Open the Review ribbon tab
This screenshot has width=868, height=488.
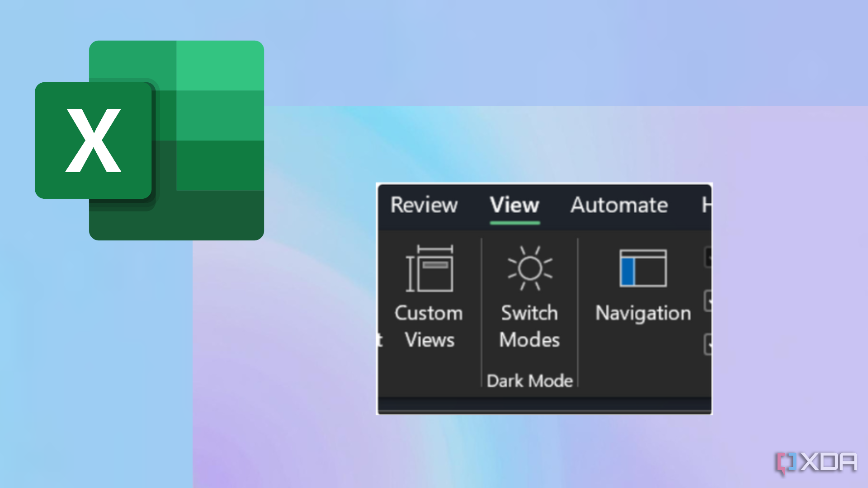424,205
